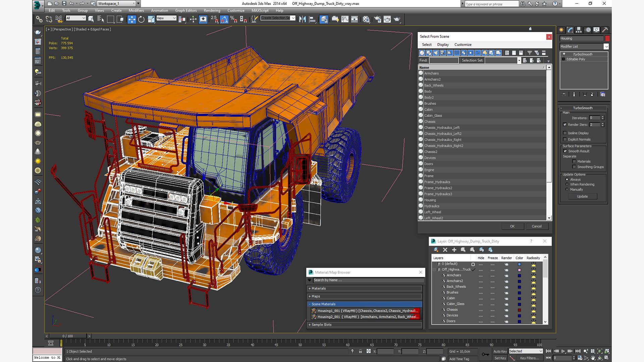Click Chassis layer red color swatch
The height and width of the screenshot is (362, 644).
coord(519,310)
